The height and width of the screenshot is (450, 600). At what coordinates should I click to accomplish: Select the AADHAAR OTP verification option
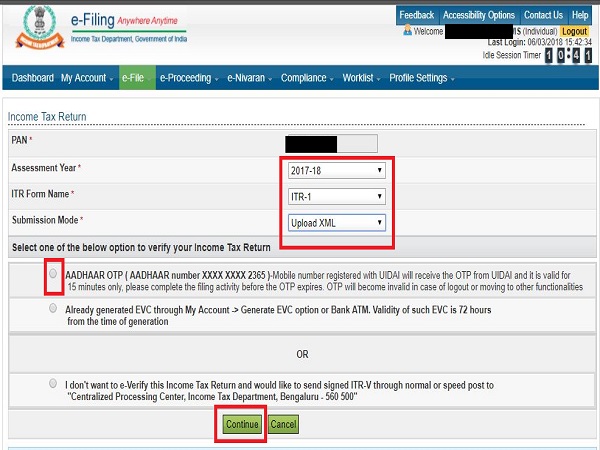[x=53, y=273]
